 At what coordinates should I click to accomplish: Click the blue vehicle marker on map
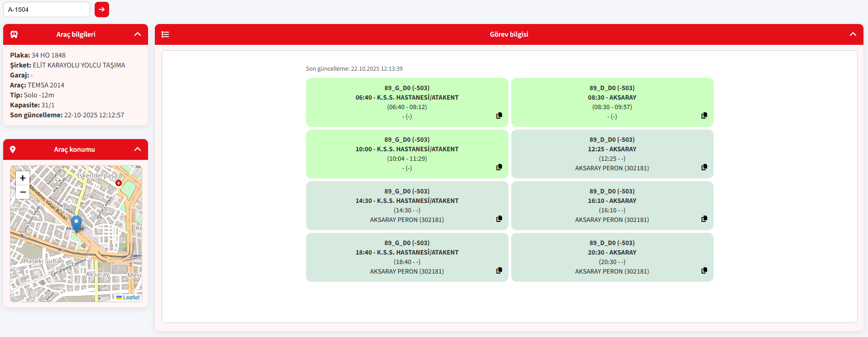[x=76, y=223]
